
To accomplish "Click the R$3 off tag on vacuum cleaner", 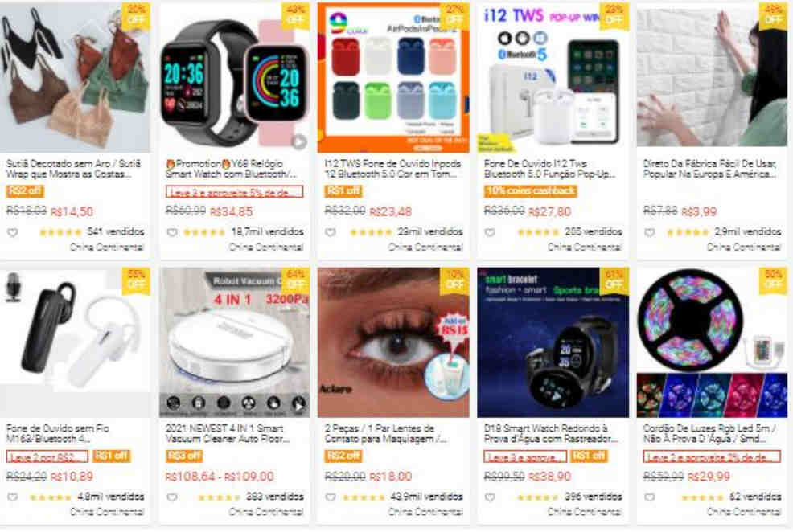I will [184, 456].
